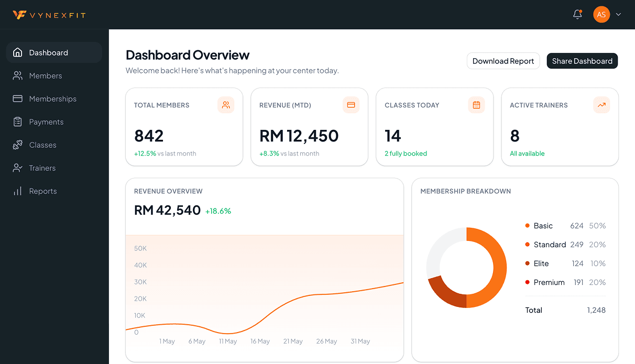Click the 14 classes today value
This screenshot has width=635, height=364.
point(393,136)
